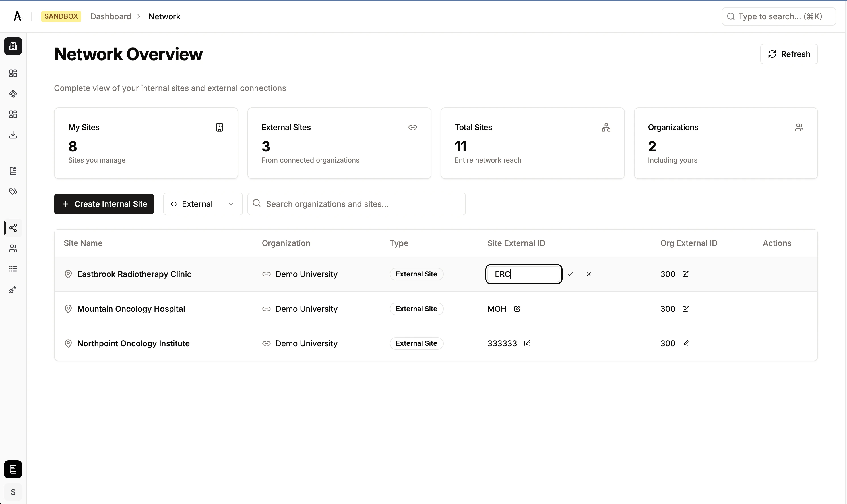
Task: Open the Users section in sidebar
Action: 13,248
